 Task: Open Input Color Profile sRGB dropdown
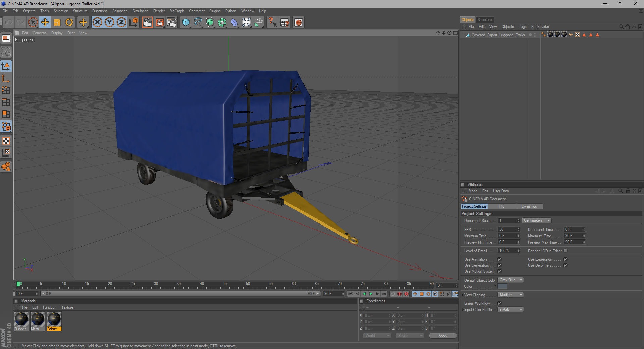[x=510, y=309]
